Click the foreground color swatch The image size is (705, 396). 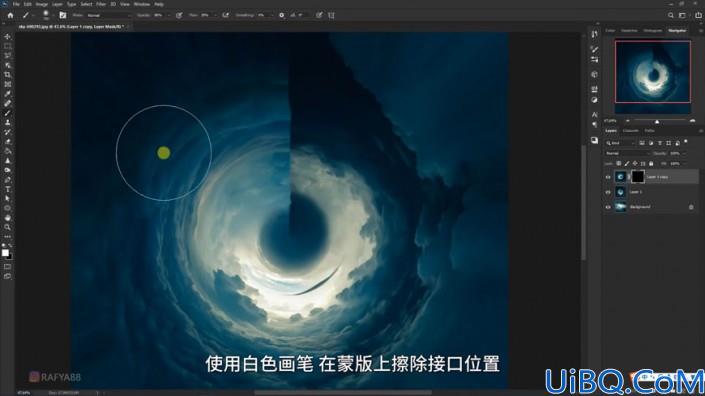click(x=5, y=253)
